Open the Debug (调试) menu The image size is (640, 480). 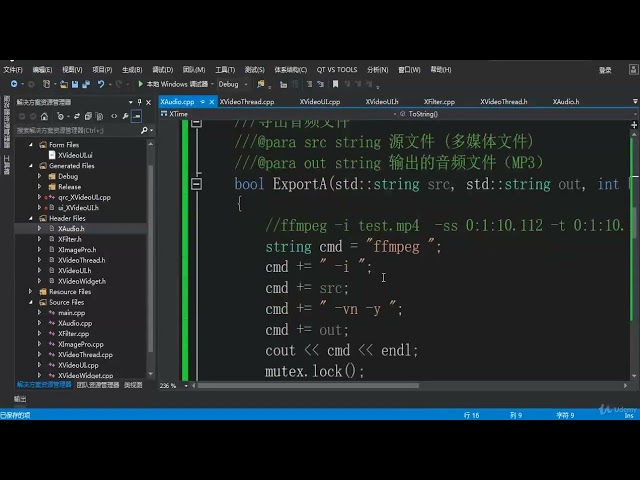point(162,70)
